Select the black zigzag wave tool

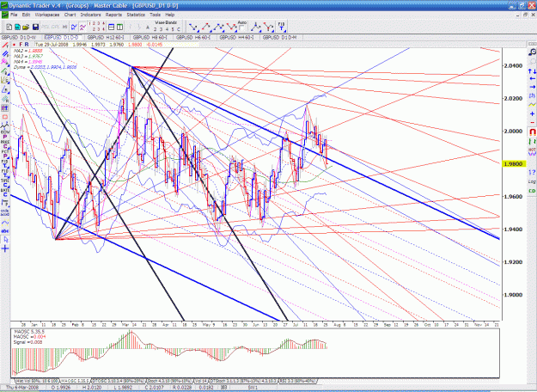pos(5,127)
